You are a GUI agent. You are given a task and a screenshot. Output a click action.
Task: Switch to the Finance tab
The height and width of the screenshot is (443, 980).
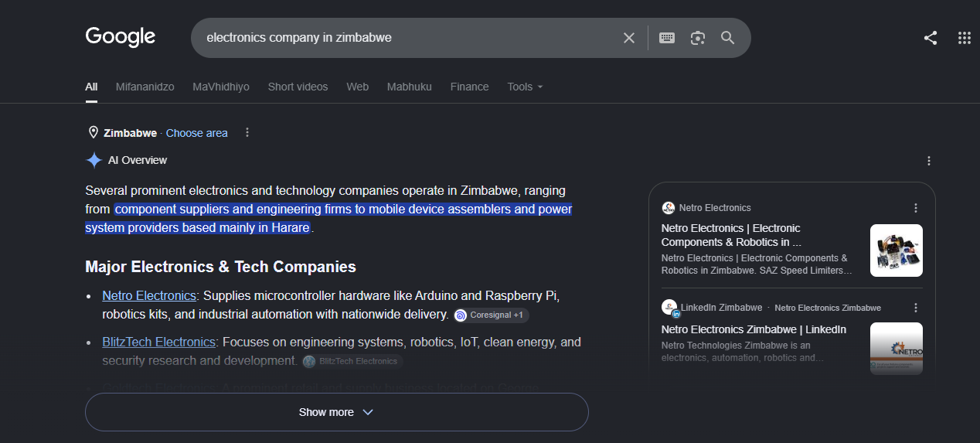click(470, 87)
